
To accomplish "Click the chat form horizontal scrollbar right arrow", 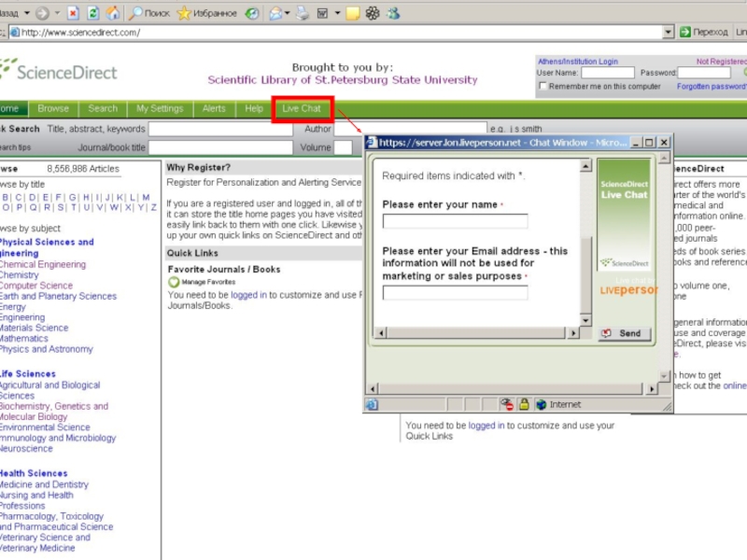I will [573, 333].
